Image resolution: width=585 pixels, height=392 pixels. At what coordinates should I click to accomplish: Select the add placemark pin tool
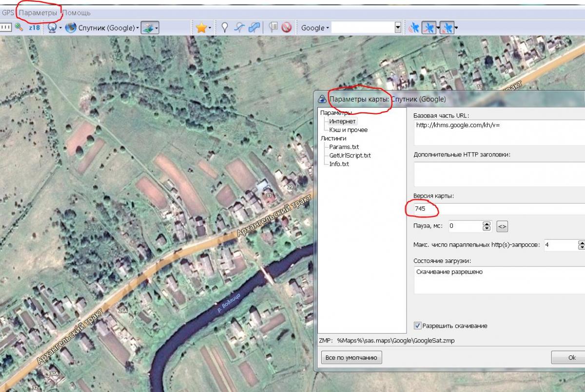pyautogui.click(x=225, y=28)
